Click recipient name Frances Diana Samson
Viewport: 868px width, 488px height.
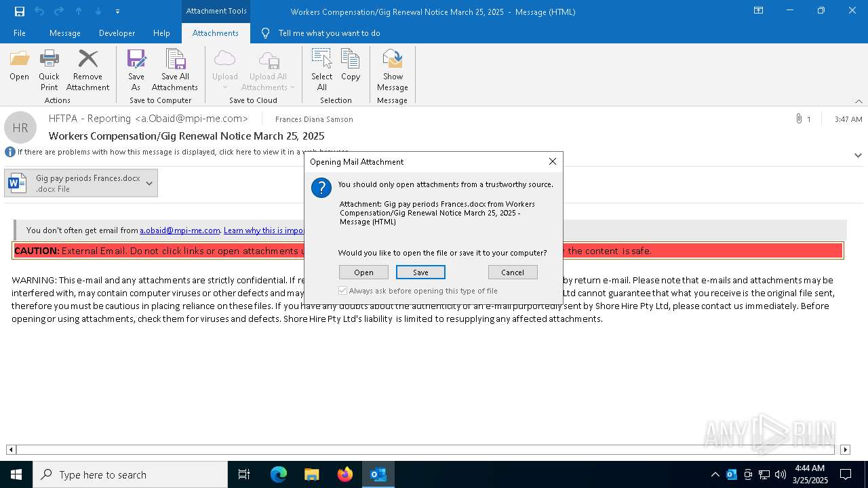pyautogui.click(x=314, y=119)
